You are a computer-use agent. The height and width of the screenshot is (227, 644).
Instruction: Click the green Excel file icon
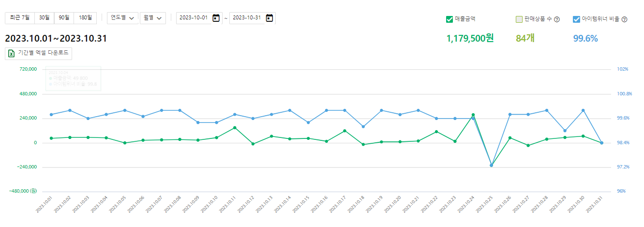point(12,53)
